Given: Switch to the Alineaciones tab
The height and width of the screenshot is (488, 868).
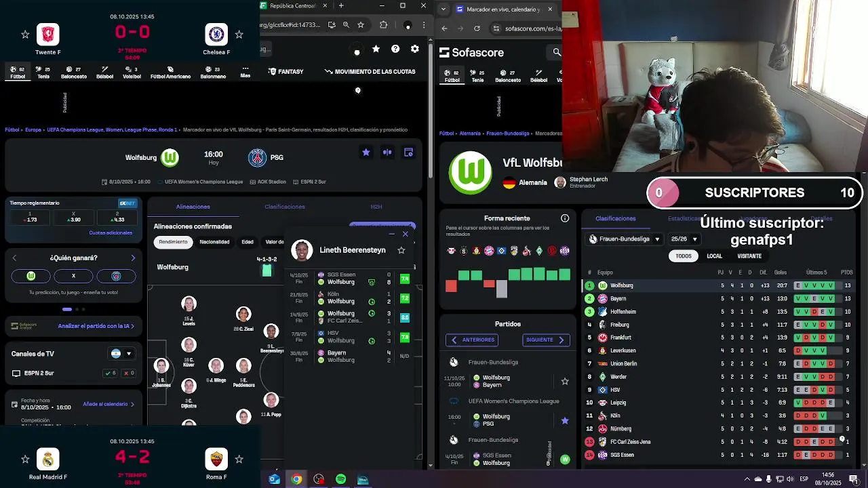Looking at the screenshot, I should [193, 207].
